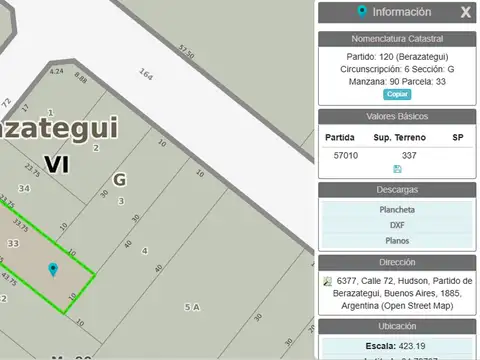Screen dimensions: 480x360
Task: Download the Plancheta file
Action: pyautogui.click(x=397, y=210)
